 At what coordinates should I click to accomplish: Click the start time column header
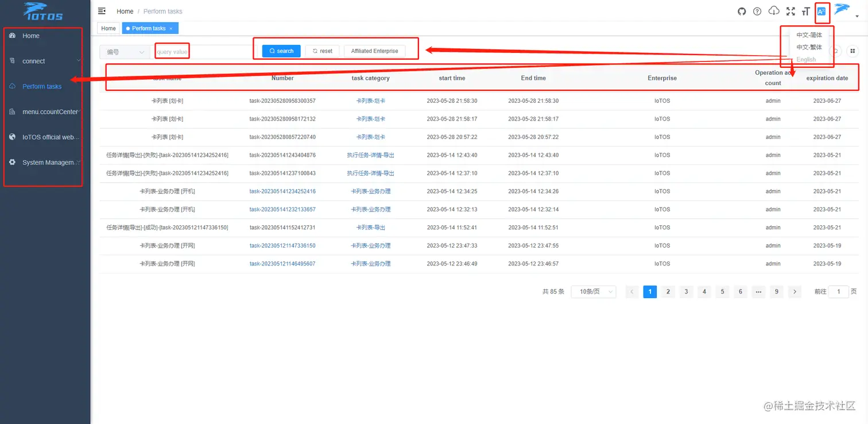[452, 78]
